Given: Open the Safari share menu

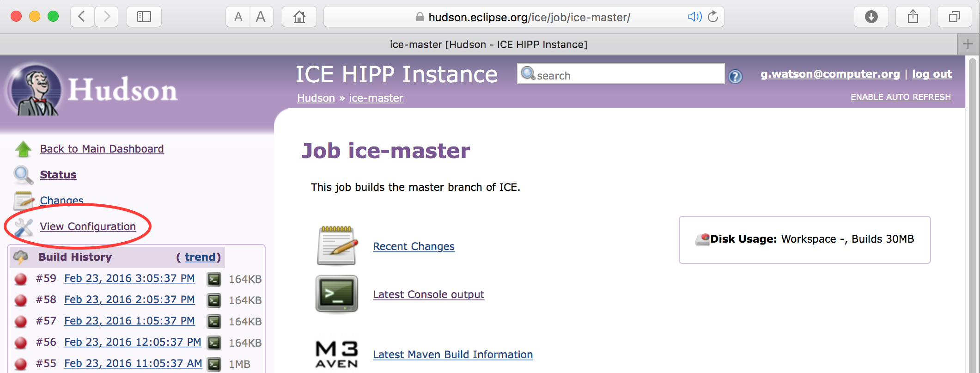Looking at the screenshot, I should click(913, 17).
